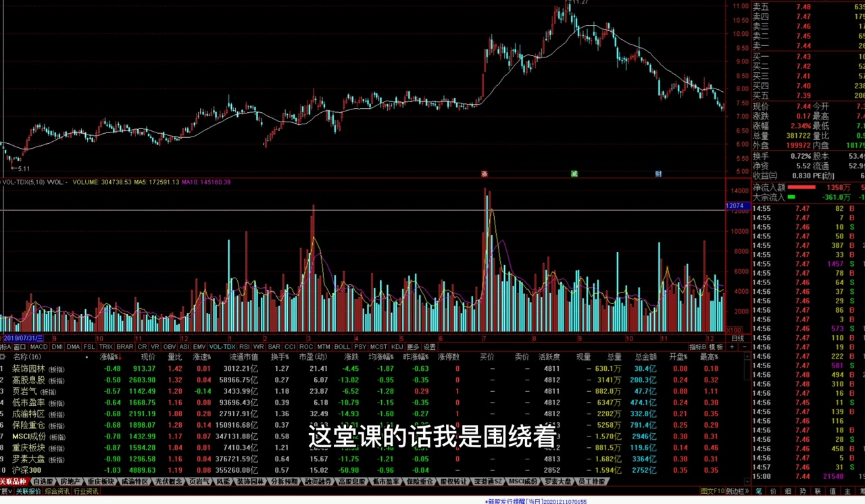Open the 日线 period selector
This screenshot has width=865, height=504.
pos(737,338)
